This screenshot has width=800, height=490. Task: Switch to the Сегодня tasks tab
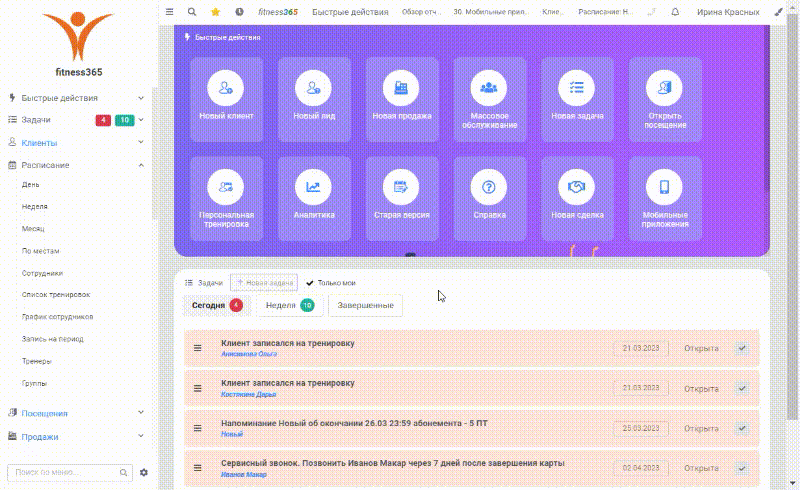217,305
